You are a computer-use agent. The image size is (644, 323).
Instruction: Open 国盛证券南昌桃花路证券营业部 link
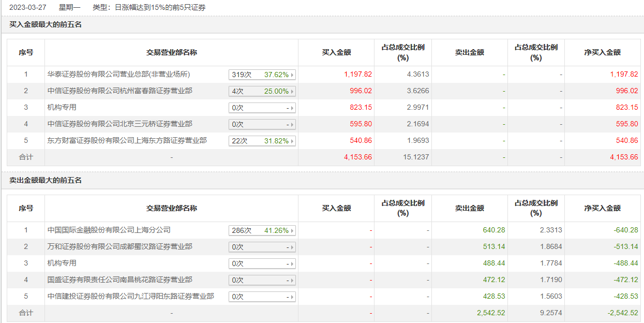point(119,280)
